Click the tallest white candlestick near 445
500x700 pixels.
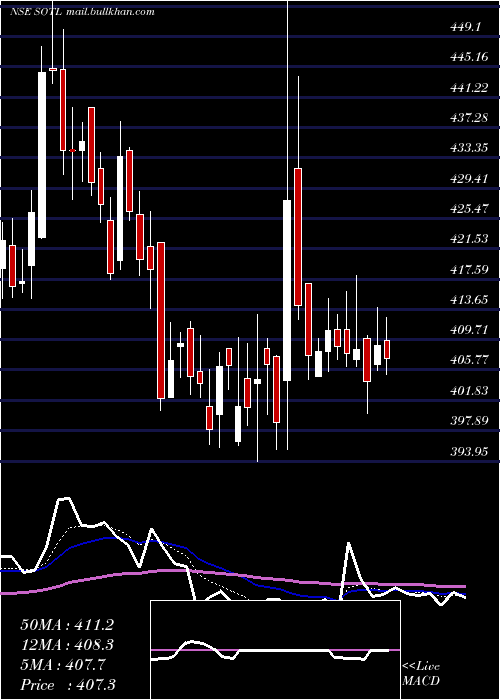pos(42,155)
